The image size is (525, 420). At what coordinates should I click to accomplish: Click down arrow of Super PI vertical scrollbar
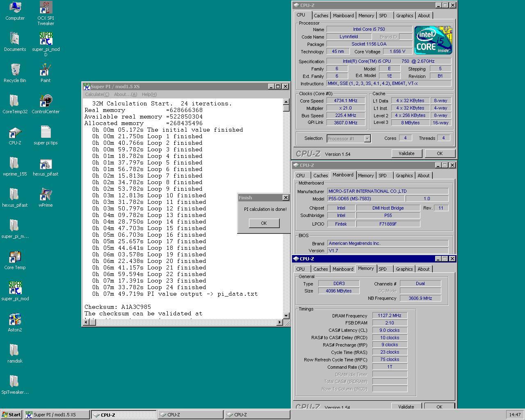286,316
